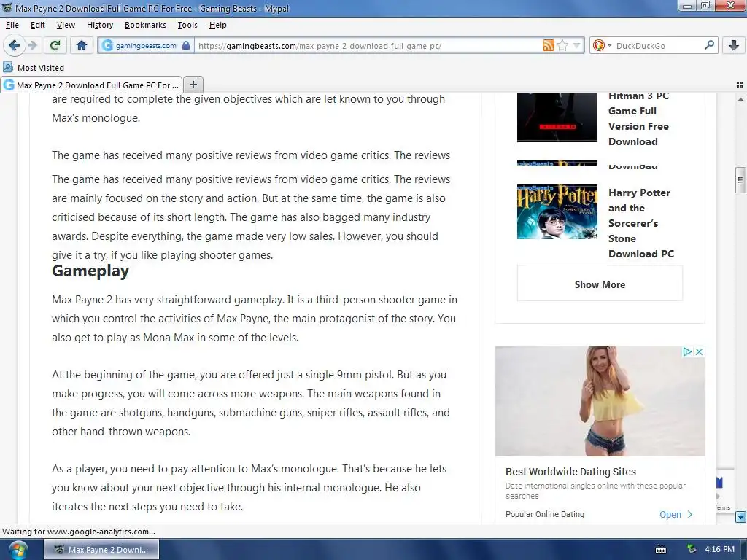Open the Windows Start button

18,550
